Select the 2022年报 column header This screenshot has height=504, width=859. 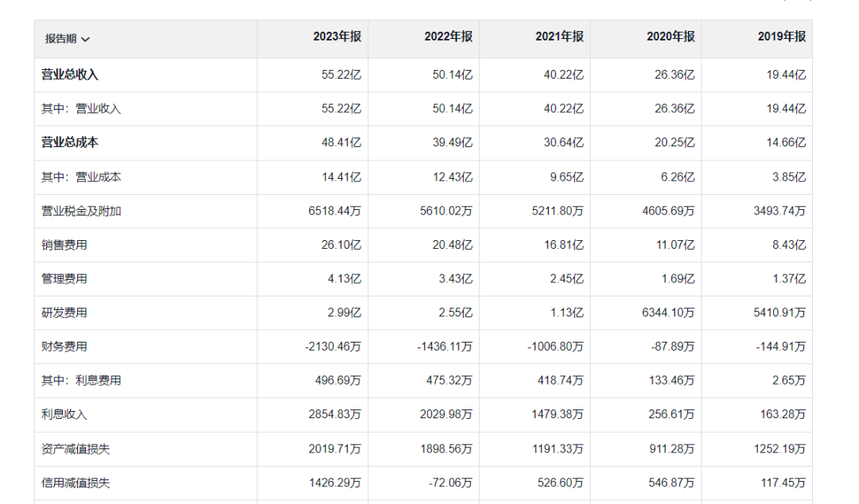pos(449,37)
